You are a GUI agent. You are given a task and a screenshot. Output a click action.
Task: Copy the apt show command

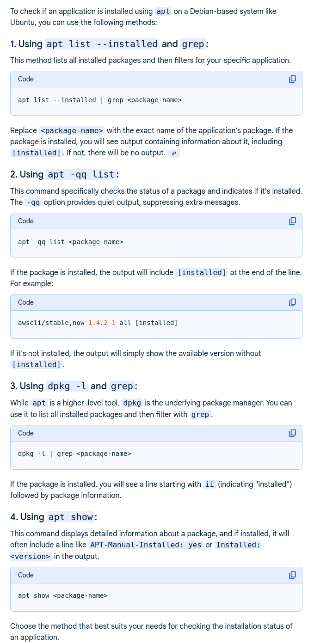coord(292,575)
